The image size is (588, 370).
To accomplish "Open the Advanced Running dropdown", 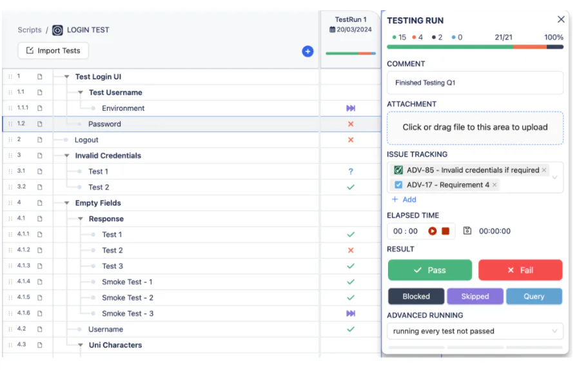I will (x=475, y=331).
